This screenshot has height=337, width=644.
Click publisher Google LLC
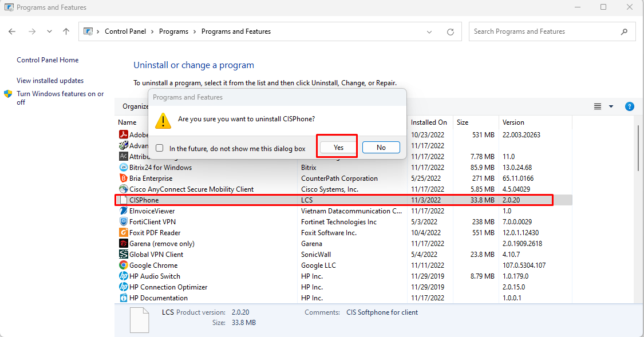click(x=318, y=265)
